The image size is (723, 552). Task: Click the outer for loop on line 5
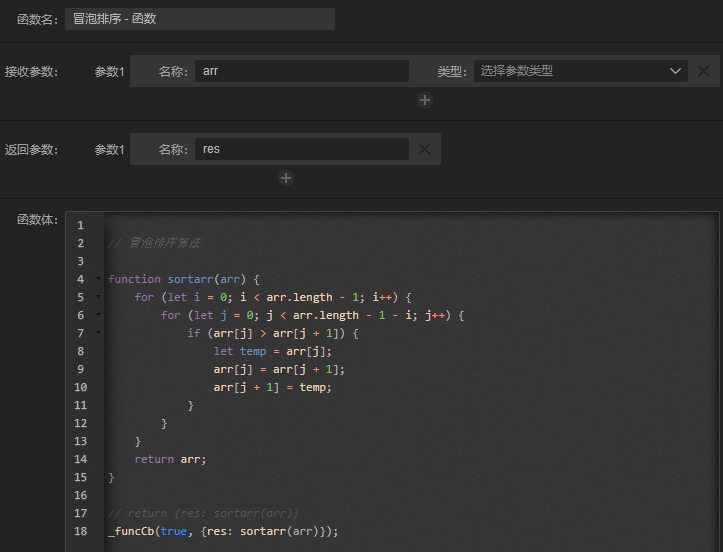[273, 297]
